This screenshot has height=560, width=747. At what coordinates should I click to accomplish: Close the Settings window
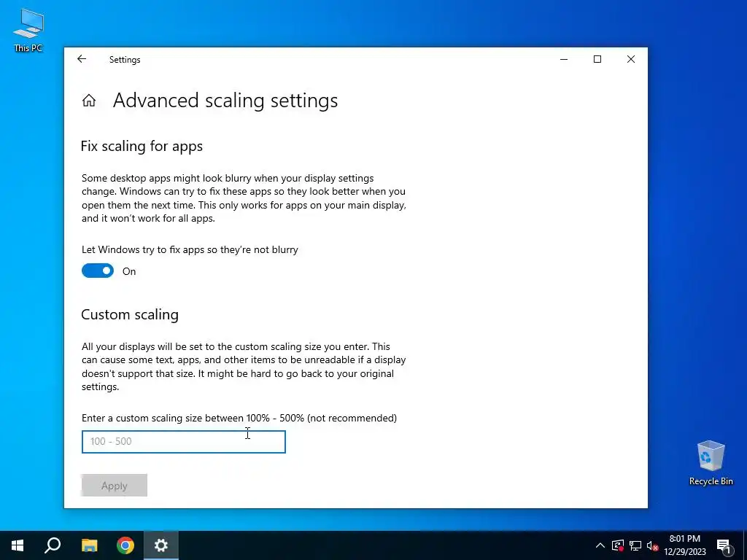coord(631,59)
